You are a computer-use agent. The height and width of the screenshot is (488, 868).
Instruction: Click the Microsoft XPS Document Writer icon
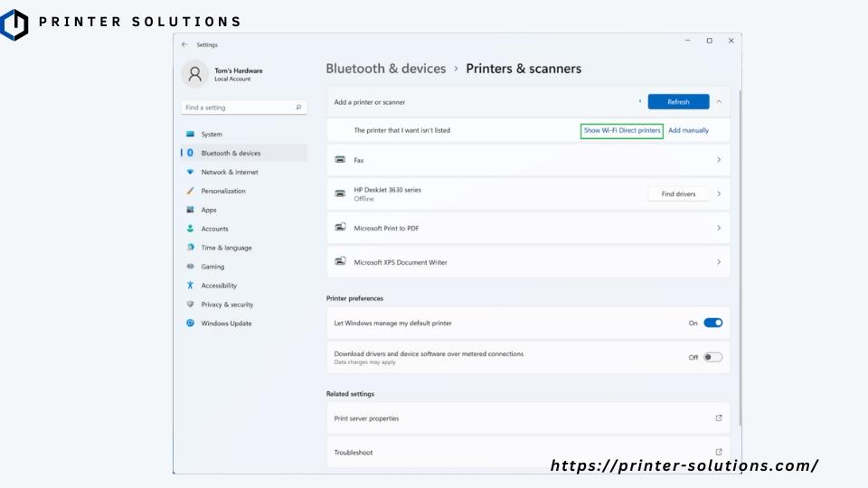point(340,261)
